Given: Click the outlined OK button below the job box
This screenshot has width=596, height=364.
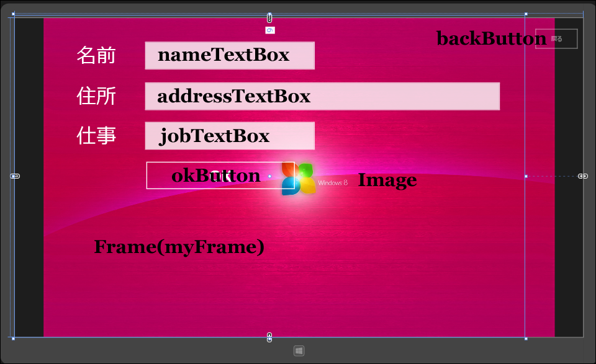Looking at the screenshot, I should point(220,175).
